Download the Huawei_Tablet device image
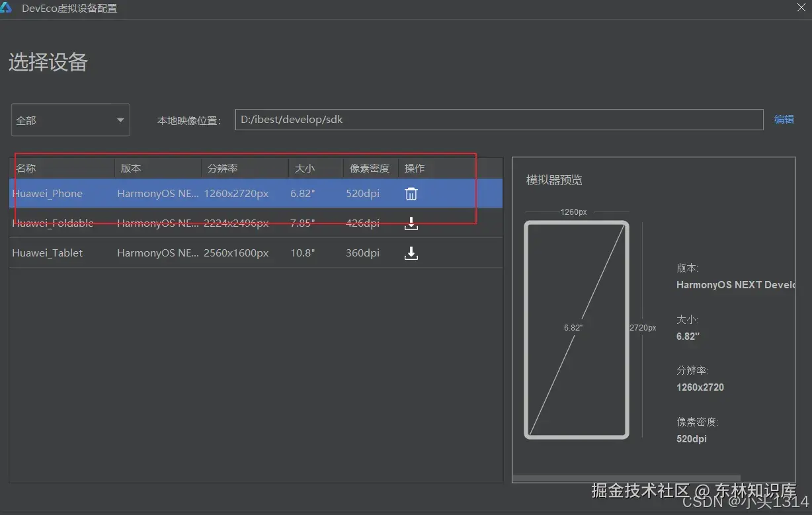The height and width of the screenshot is (515, 812). tap(411, 253)
